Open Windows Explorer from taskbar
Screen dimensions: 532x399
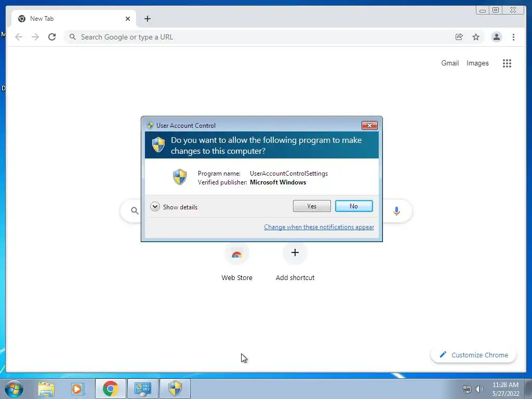46,389
